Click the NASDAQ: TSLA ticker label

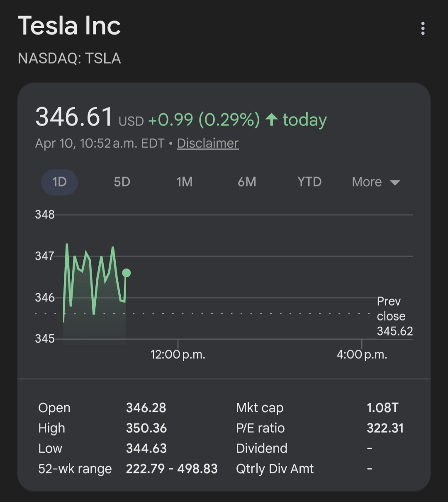69,58
